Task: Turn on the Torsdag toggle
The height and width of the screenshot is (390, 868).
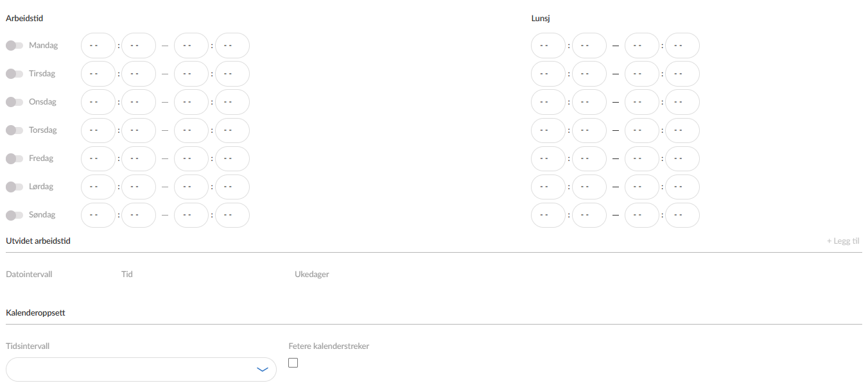Action: [x=14, y=130]
